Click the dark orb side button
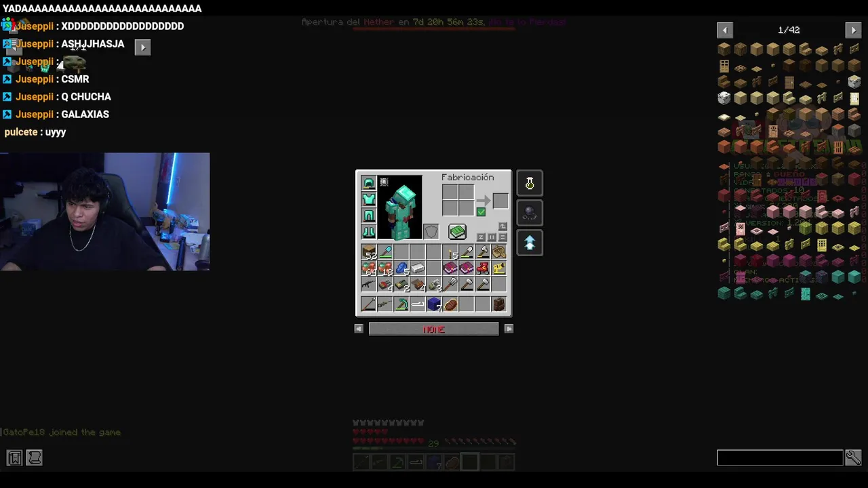This screenshot has width=868, height=488. [x=530, y=213]
